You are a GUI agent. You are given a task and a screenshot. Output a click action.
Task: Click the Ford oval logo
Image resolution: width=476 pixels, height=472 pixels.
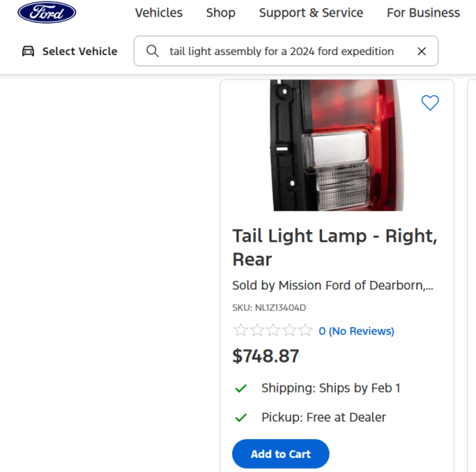pyautogui.click(x=47, y=13)
